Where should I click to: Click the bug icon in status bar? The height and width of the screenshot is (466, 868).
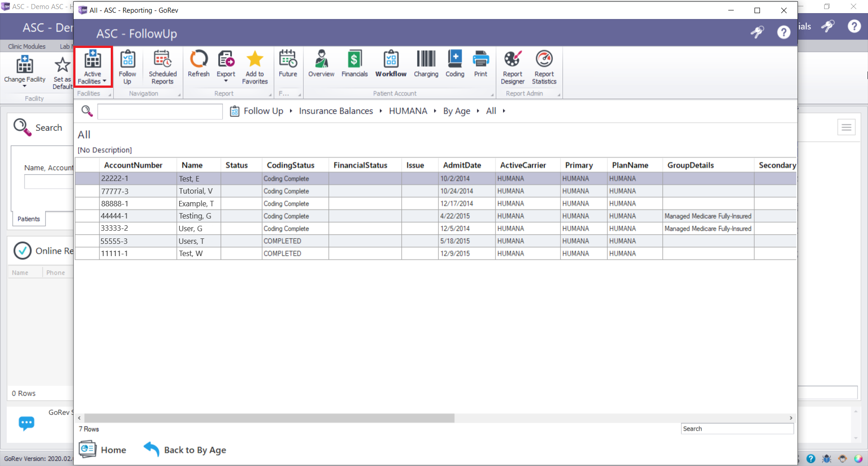[827, 459]
